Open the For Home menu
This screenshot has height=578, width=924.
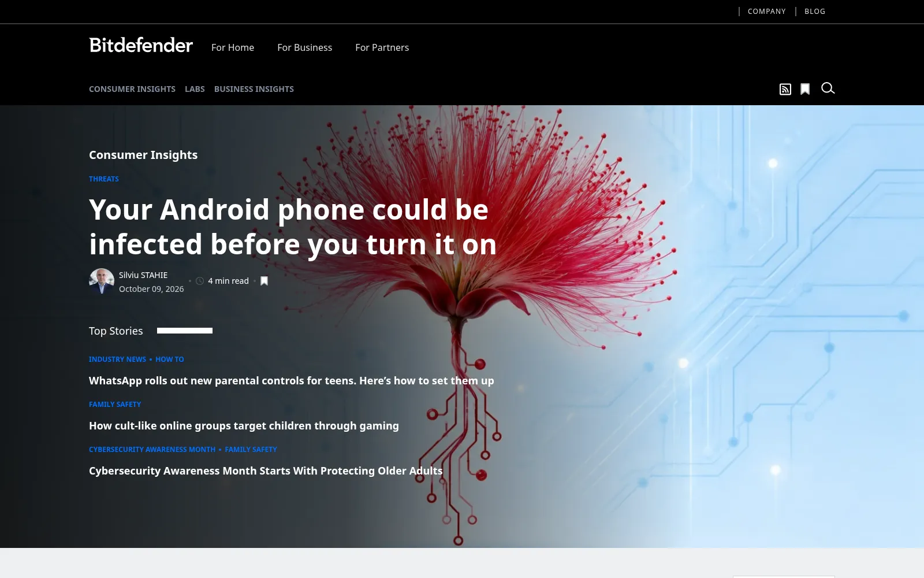click(233, 47)
